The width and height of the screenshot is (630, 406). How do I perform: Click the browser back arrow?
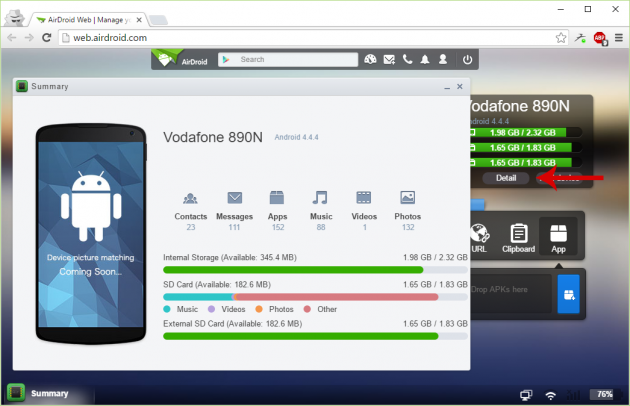point(12,38)
